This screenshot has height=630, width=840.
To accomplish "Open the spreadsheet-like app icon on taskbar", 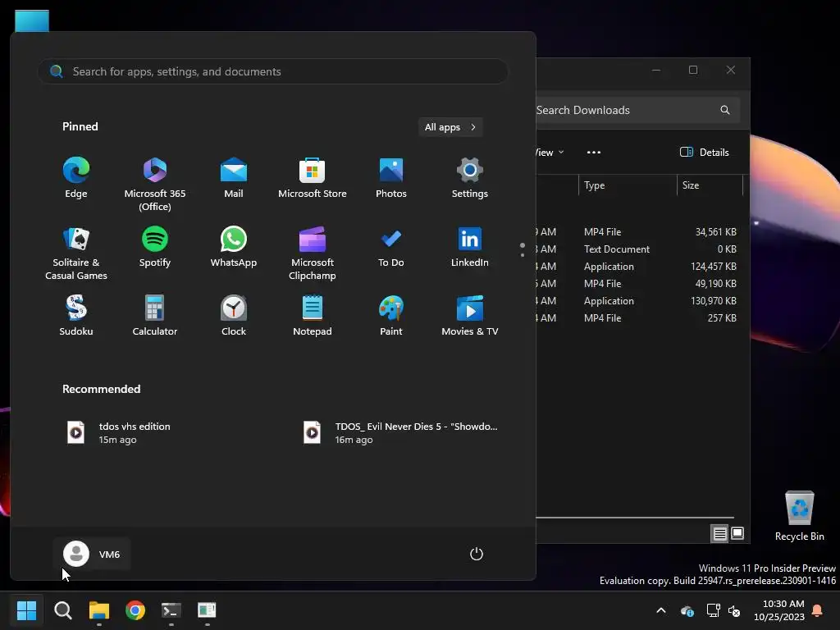I will click(x=207, y=610).
